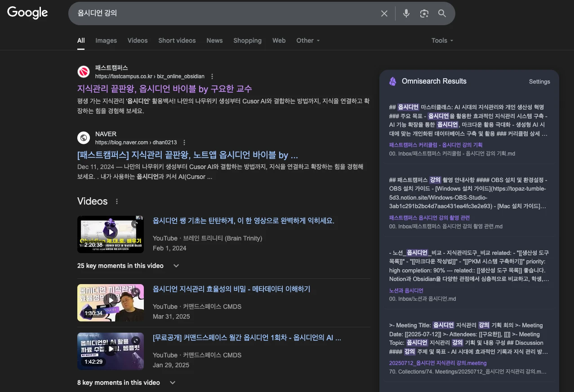Open the Google logo home link
574x392 pixels.
pos(27,13)
